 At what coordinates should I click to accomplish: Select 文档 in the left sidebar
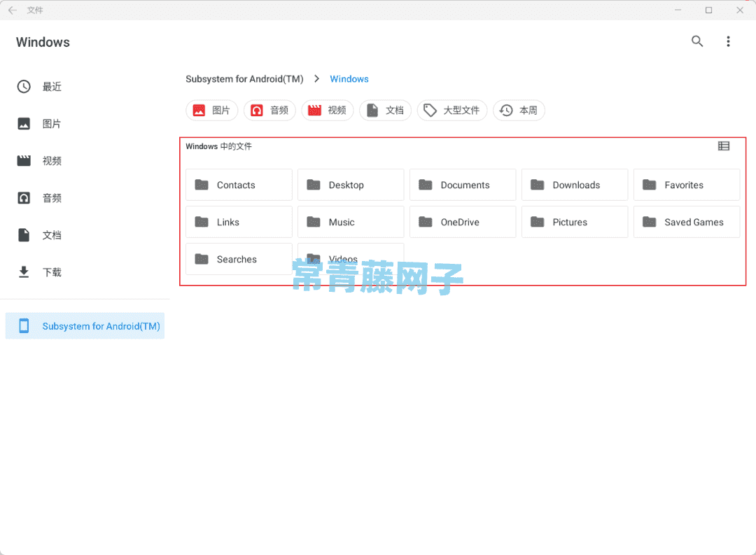85,235
